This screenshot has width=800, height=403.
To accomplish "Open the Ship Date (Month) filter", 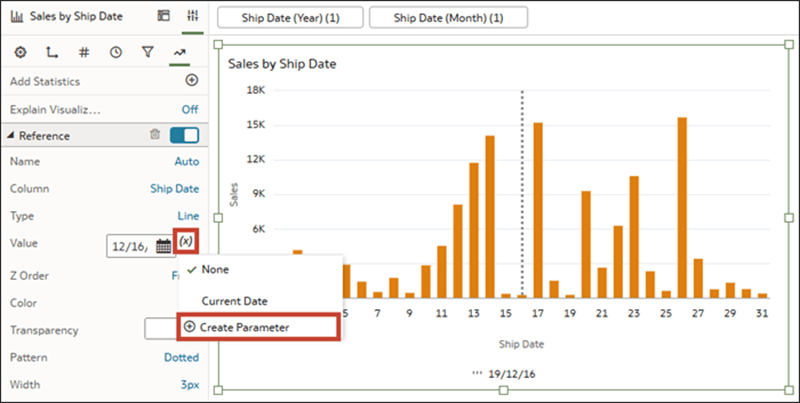I will 448,18.
